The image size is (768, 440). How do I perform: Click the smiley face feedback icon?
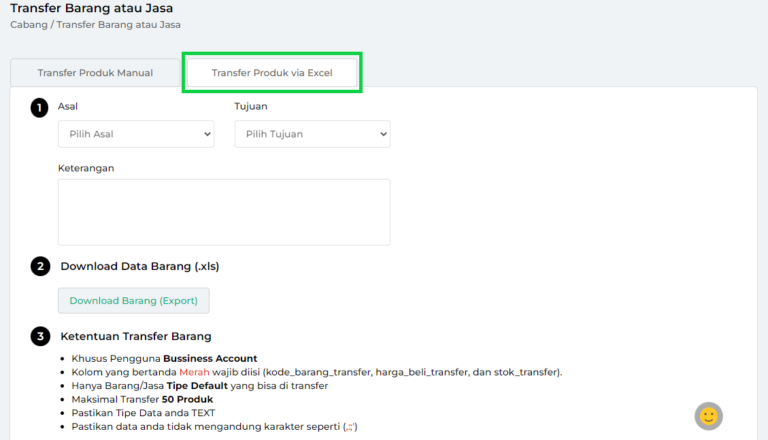[x=708, y=416]
